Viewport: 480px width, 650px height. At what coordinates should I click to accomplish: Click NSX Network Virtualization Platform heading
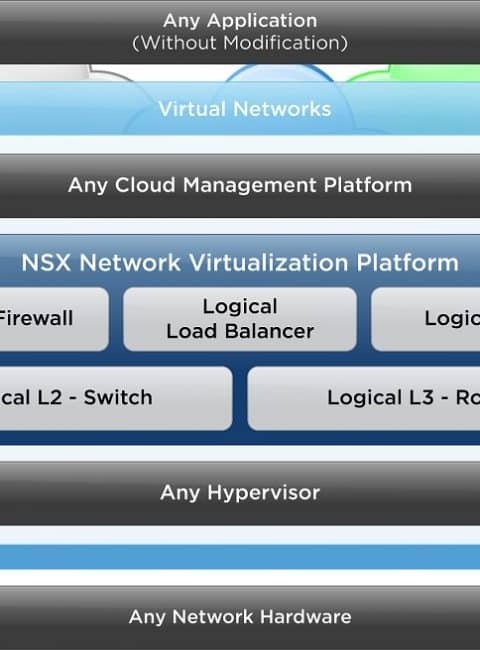[x=240, y=262]
